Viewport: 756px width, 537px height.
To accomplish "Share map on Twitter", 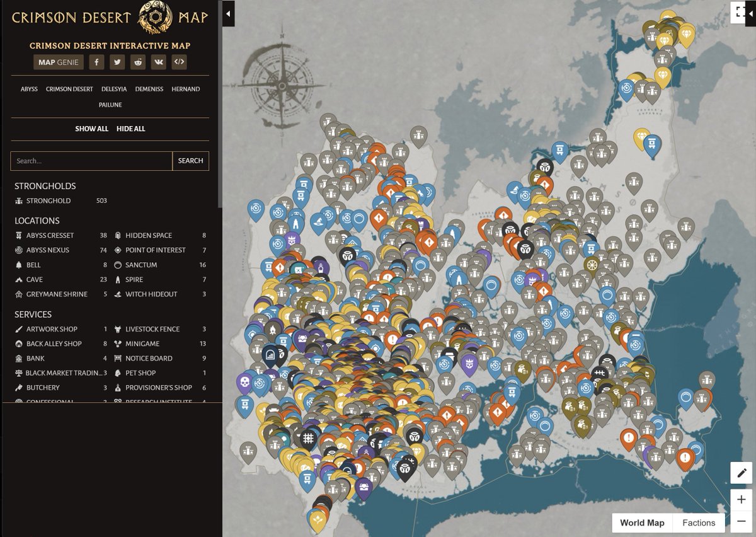I will click(117, 62).
